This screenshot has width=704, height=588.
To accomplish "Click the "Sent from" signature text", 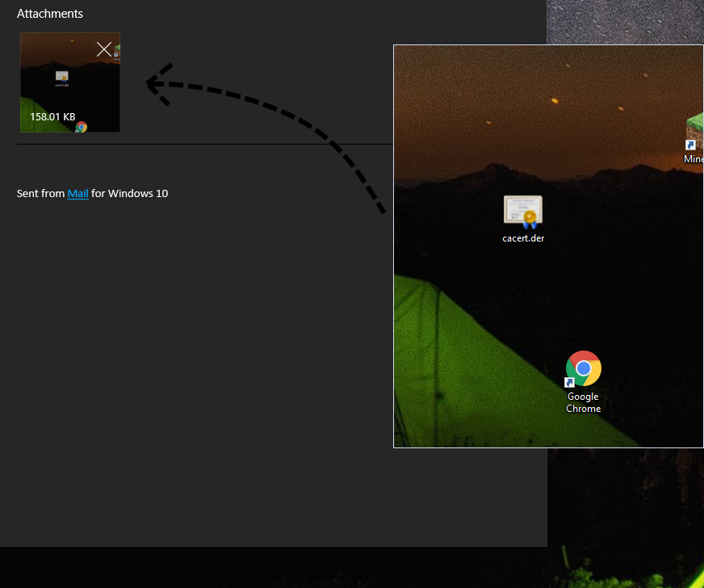I will pyautogui.click(x=40, y=193).
